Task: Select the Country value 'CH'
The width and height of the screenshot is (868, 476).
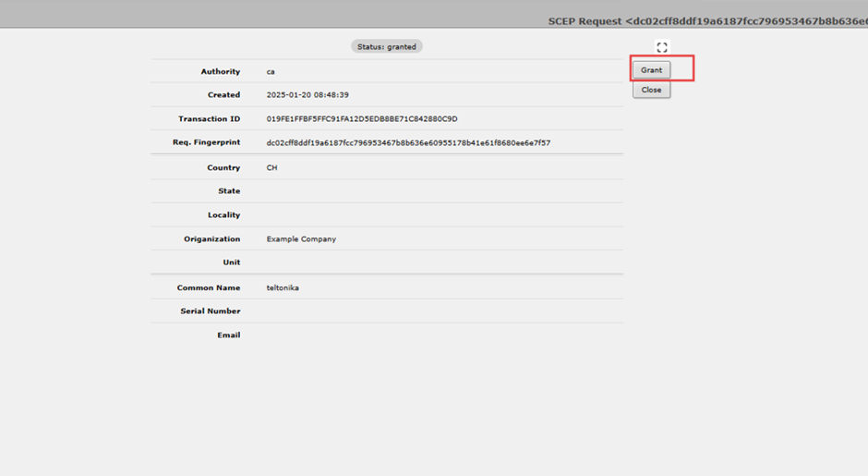Action: click(271, 168)
